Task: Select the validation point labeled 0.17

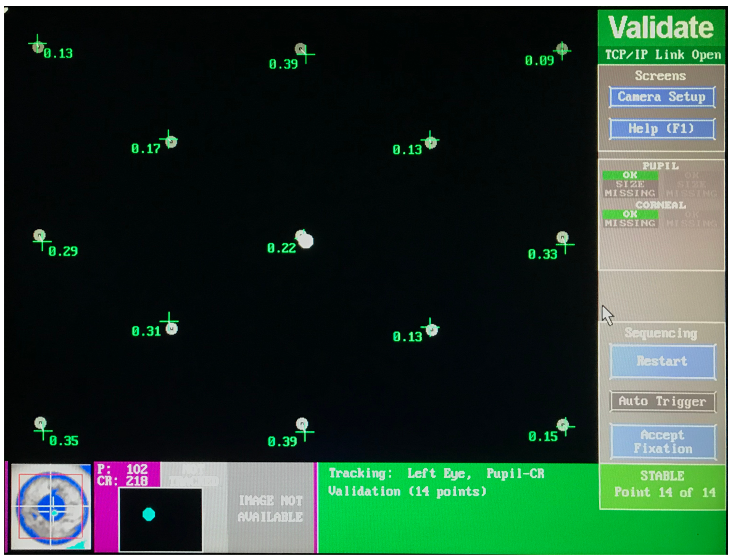Action: (171, 142)
